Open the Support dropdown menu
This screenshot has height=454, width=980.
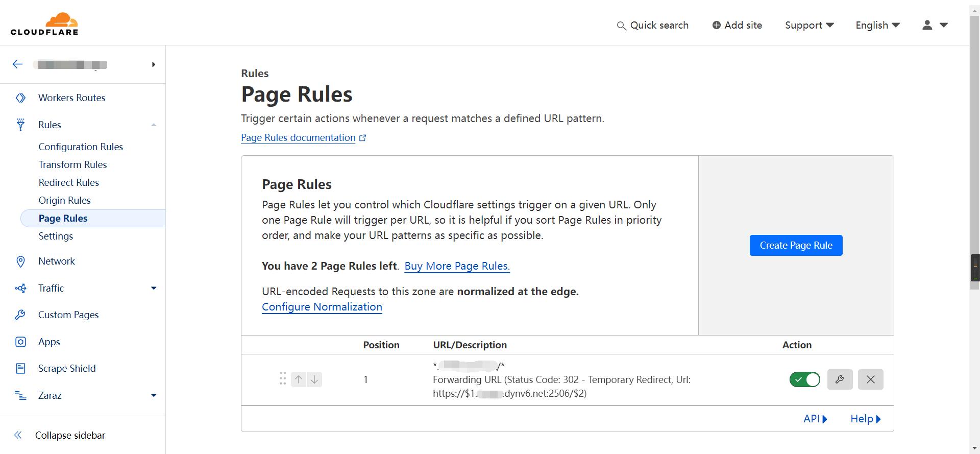click(809, 25)
